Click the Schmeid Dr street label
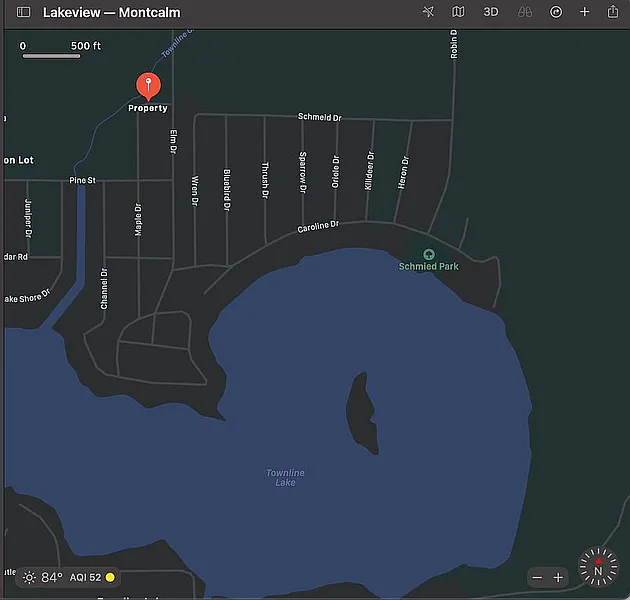 [x=320, y=117]
